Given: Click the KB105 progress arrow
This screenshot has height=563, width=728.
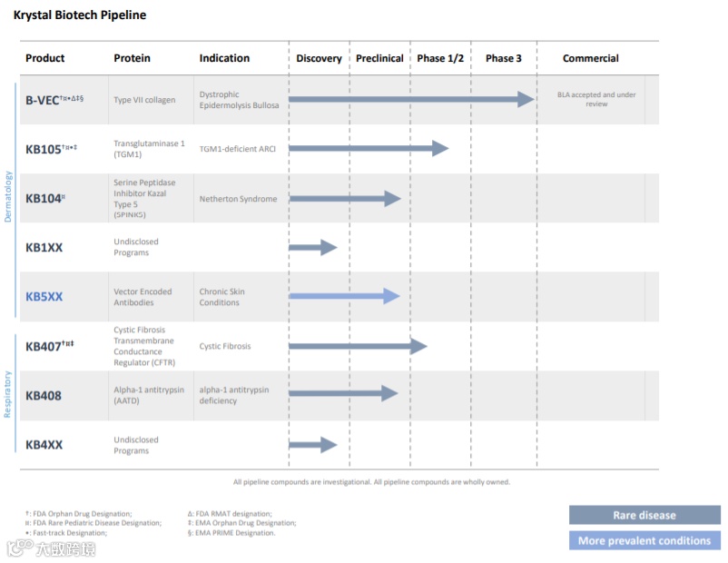Looking at the screenshot, I should click(x=369, y=148).
